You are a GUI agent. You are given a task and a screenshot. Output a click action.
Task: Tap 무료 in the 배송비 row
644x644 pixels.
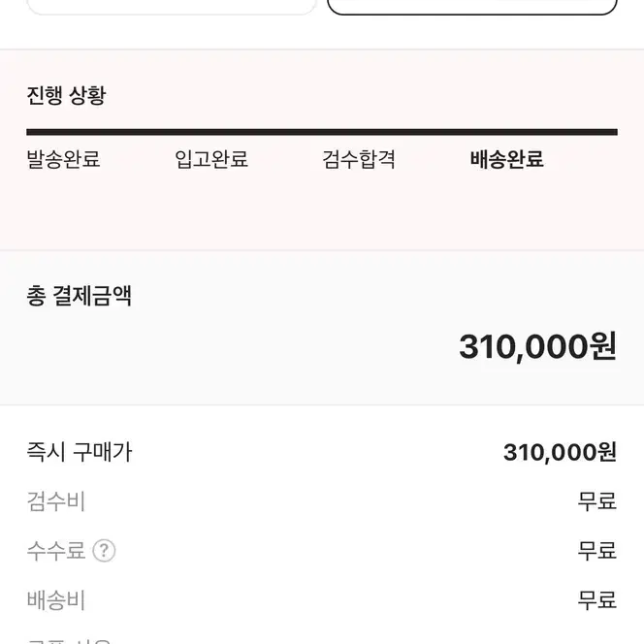(x=597, y=600)
